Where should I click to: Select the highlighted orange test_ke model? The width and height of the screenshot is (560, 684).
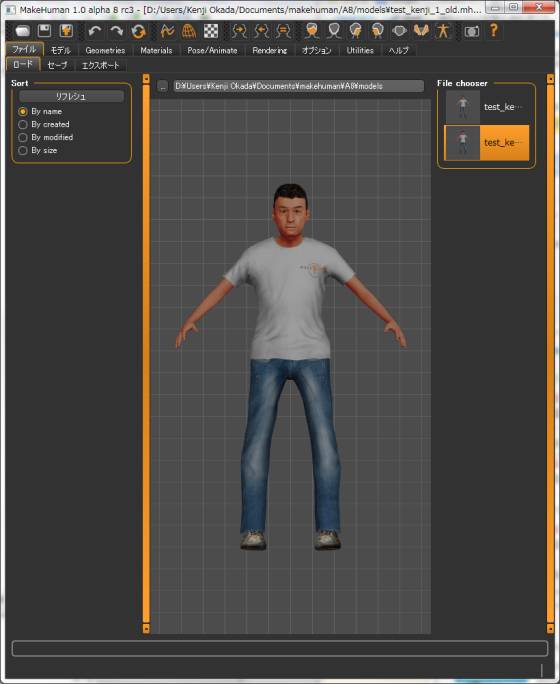click(x=487, y=143)
